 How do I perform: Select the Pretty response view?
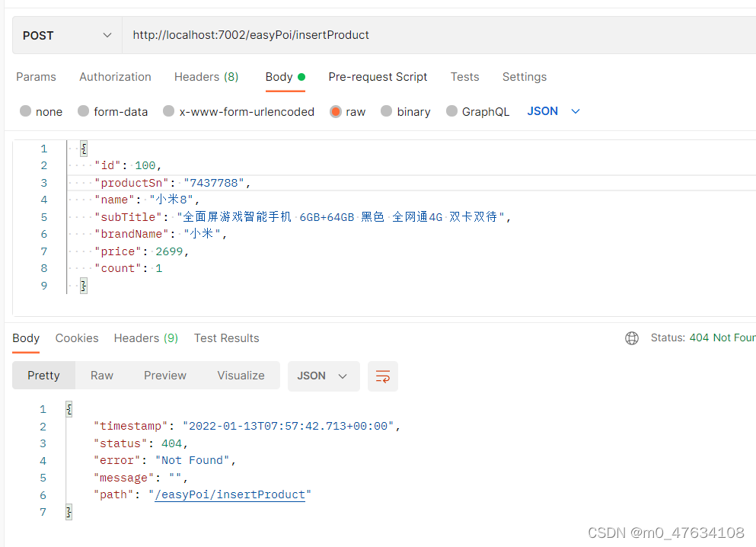44,376
